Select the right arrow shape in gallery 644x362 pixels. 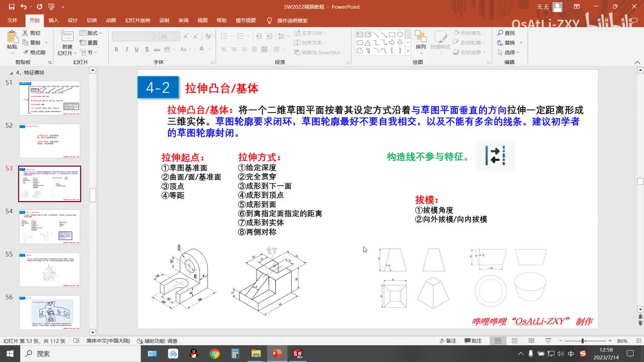point(392,43)
